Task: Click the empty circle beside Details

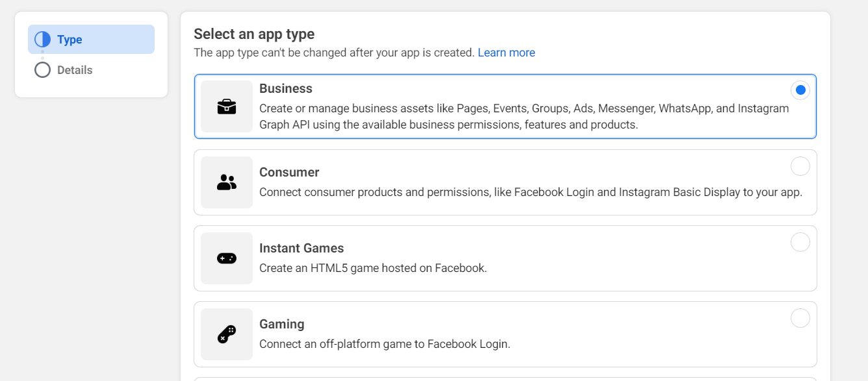Action: click(x=42, y=70)
